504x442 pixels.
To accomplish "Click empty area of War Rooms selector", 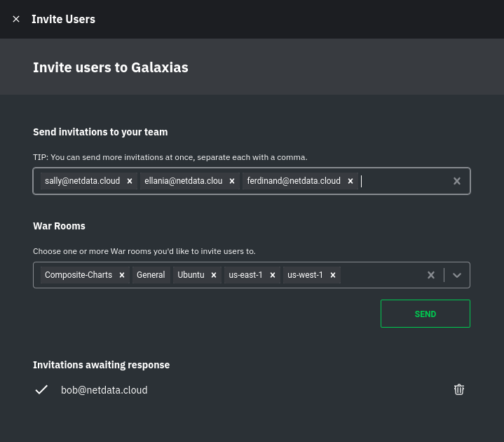I will click(383, 275).
